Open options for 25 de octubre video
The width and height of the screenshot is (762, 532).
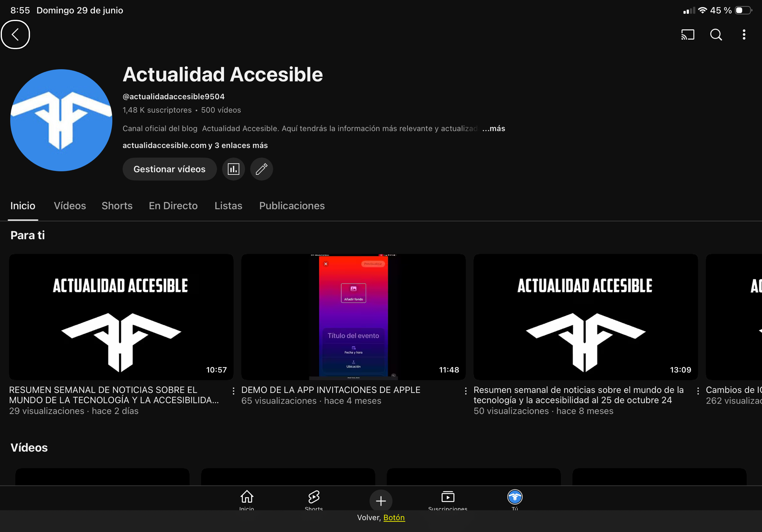(698, 391)
